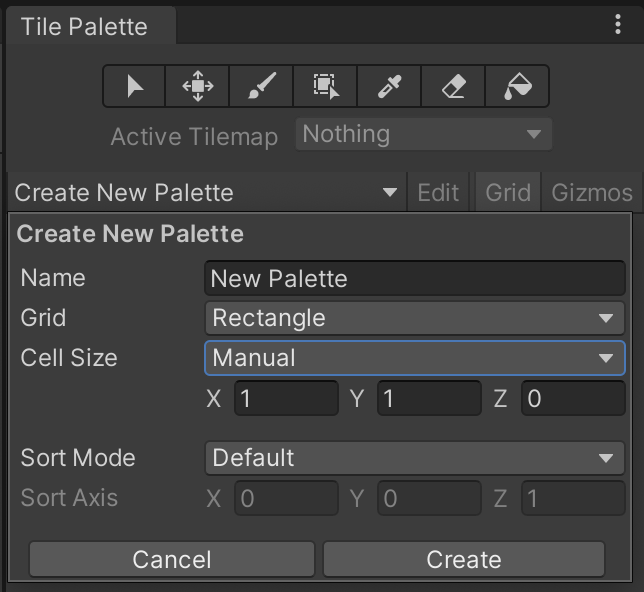Toggle the palette Edit mode
Screen dimensions: 644x592
coord(438,192)
